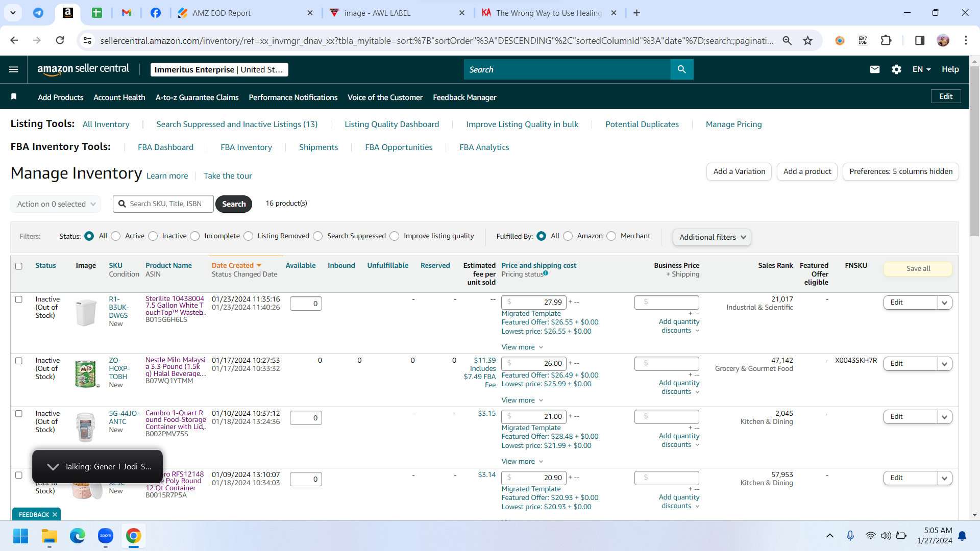Image resolution: width=980 pixels, height=551 pixels.
Task: Open the FBA Dashboard link
Action: [x=165, y=147]
